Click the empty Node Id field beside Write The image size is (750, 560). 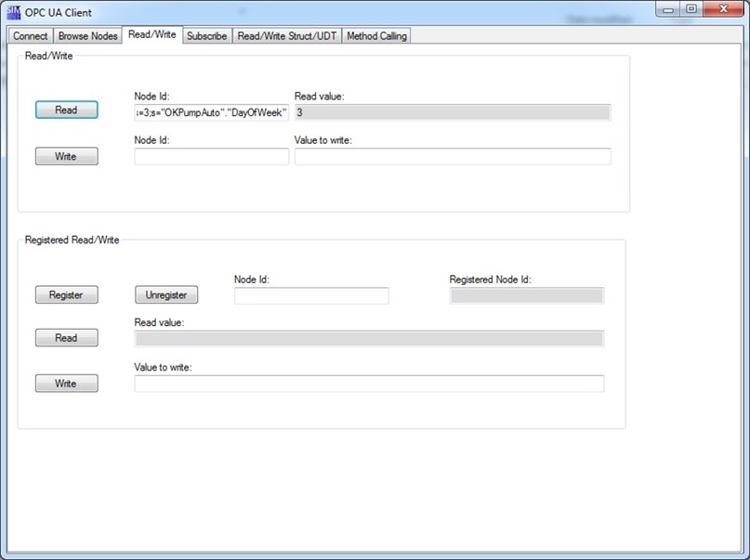pos(211,156)
